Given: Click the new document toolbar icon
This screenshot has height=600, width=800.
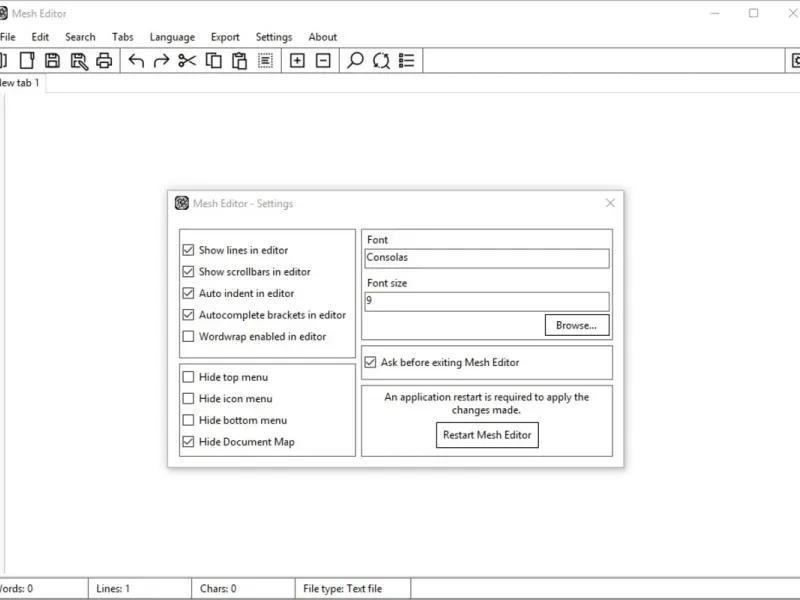Looking at the screenshot, I should pyautogui.click(x=27, y=60).
